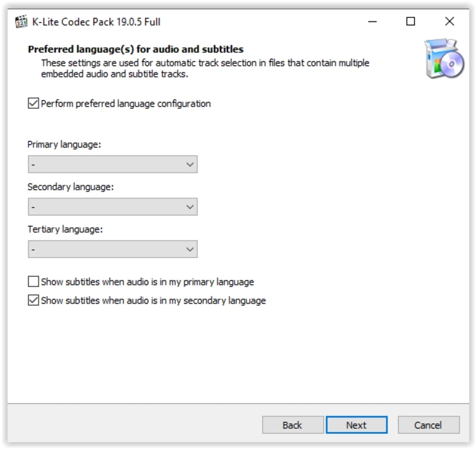This screenshot has width=476, height=449.
Task: Enable Perform preferred language configuration checkbox
Action: [x=34, y=104]
